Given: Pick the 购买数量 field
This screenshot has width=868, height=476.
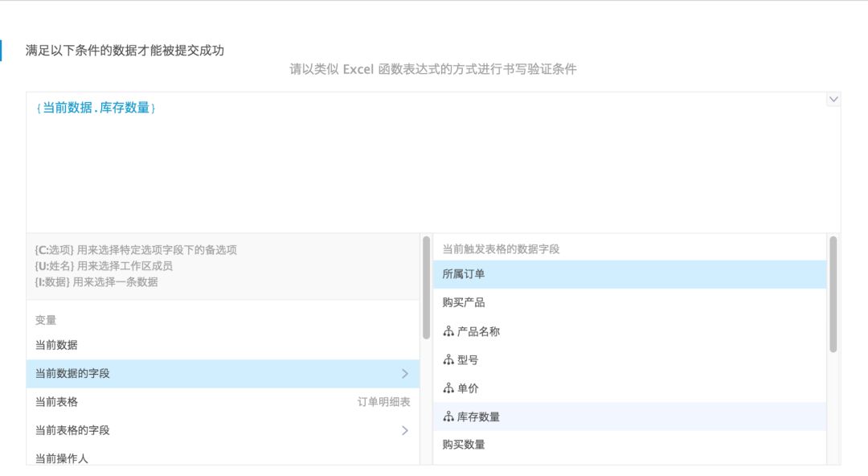Looking at the screenshot, I should (464, 444).
